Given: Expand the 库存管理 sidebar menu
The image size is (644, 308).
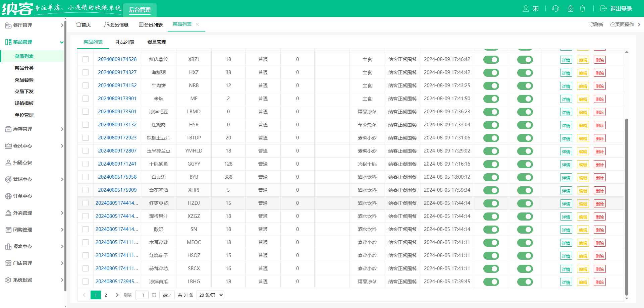Looking at the screenshot, I should tap(33, 129).
